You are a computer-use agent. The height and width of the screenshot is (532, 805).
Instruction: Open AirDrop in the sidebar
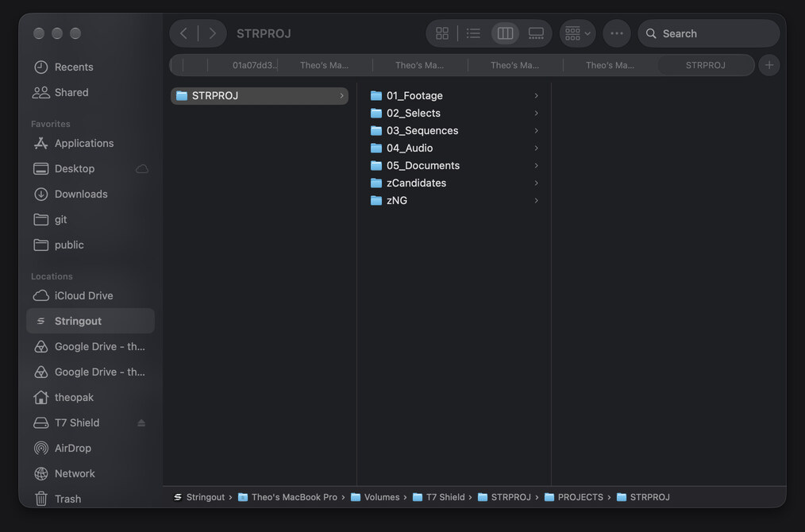coord(91,449)
